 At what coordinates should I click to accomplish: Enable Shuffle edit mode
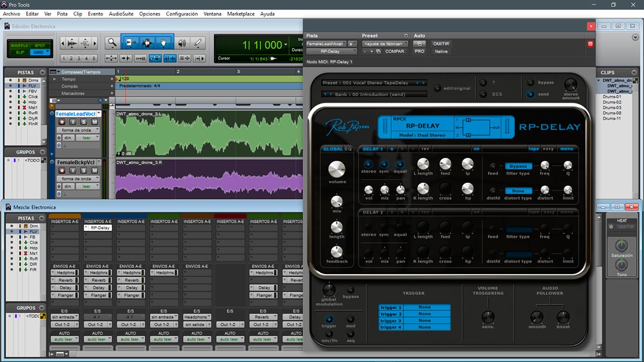20,46
